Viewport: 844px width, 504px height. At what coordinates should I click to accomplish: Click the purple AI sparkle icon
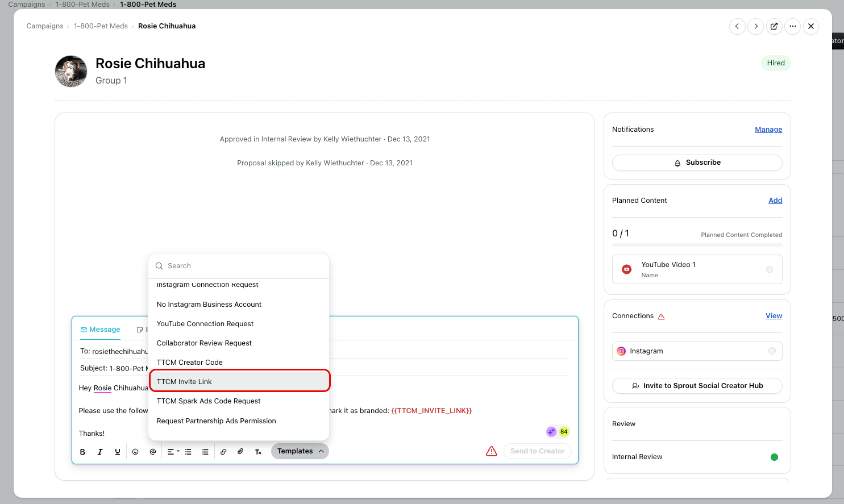point(551,432)
